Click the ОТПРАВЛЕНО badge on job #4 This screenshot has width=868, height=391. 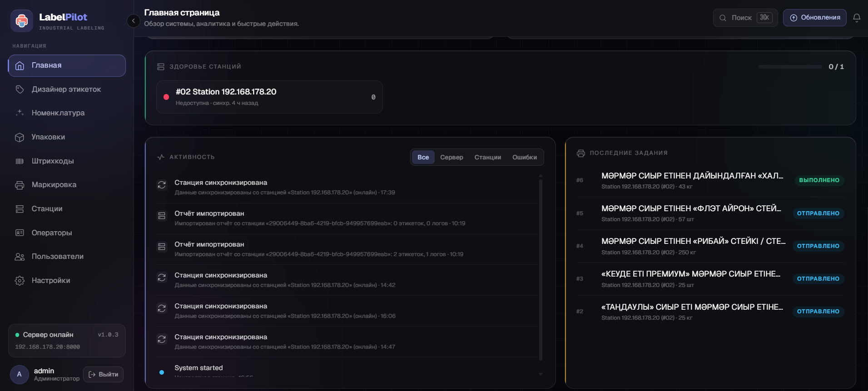pos(818,246)
